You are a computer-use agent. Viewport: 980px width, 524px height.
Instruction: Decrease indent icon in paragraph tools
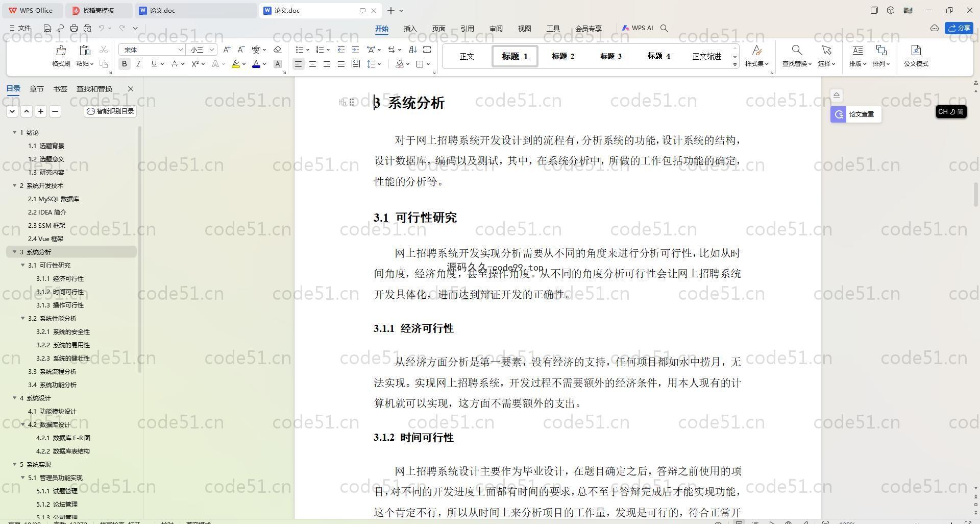tap(341, 50)
